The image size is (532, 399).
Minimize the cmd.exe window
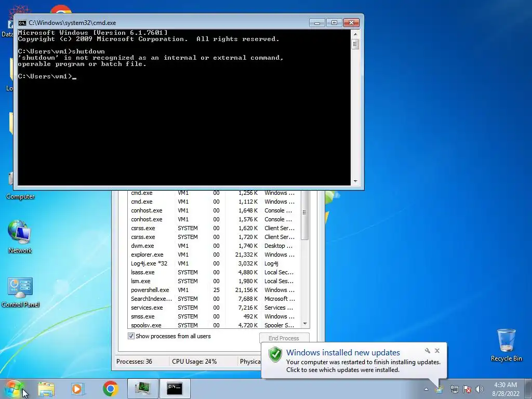[317, 23]
